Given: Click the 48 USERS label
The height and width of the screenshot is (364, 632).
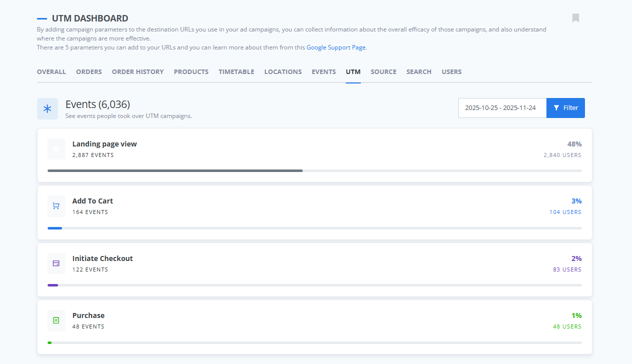Looking at the screenshot, I should pos(567,326).
